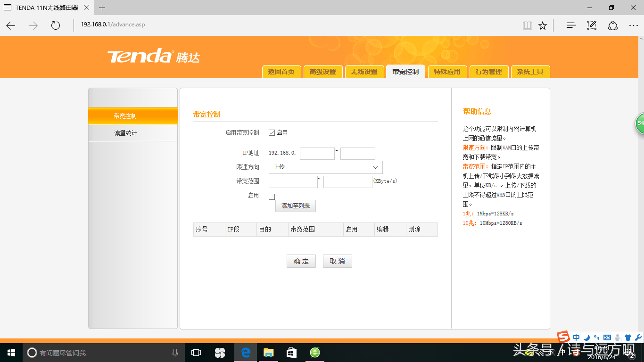
Task: Confirm settings with 确定 button
Action: (x=301, y=261)
